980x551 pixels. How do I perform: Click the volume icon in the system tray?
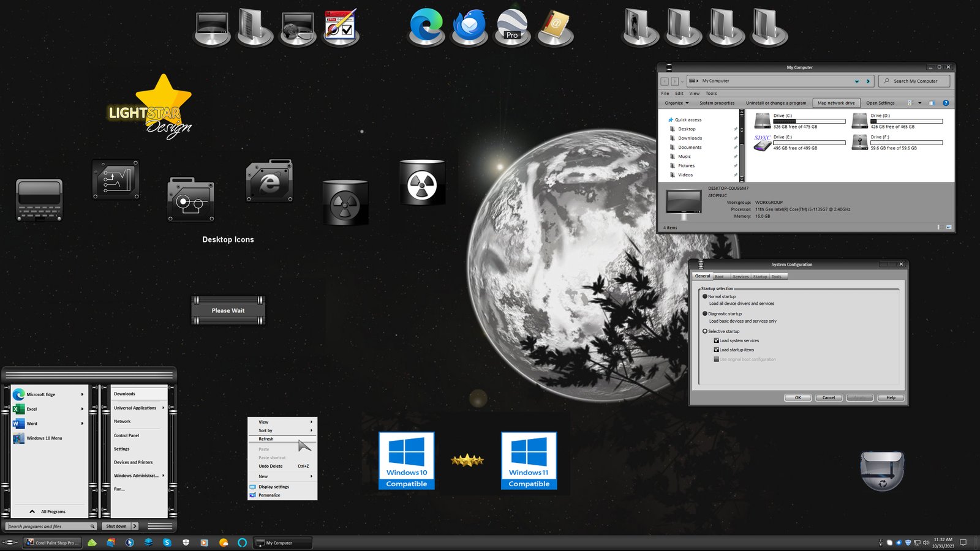pos(925,542)
